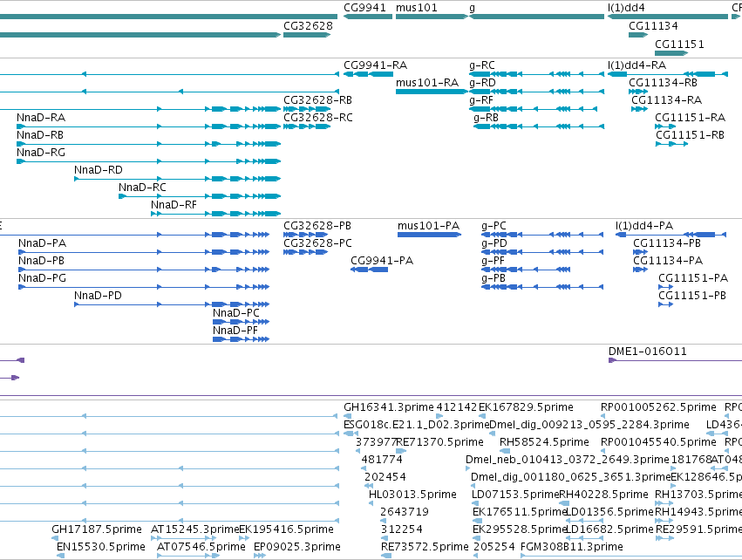Select transcript NnaD-RG
The width and height of the screenshot is (742, 560).
pos(41,153)
